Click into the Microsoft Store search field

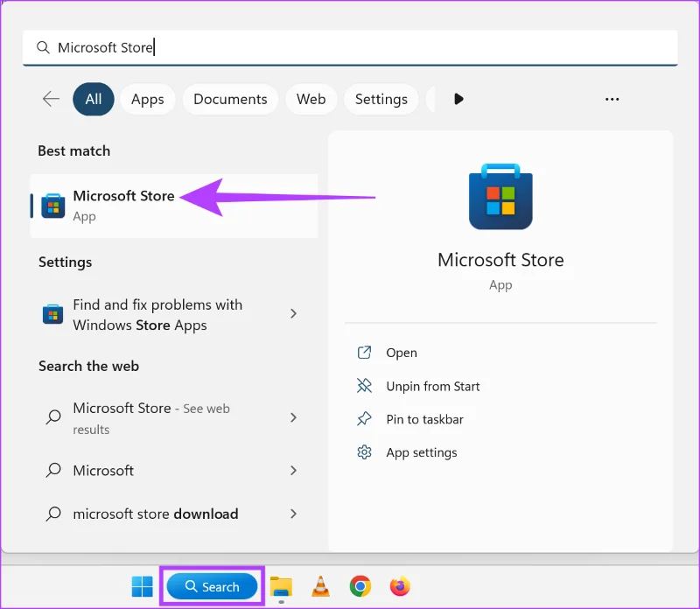point(350,47)
